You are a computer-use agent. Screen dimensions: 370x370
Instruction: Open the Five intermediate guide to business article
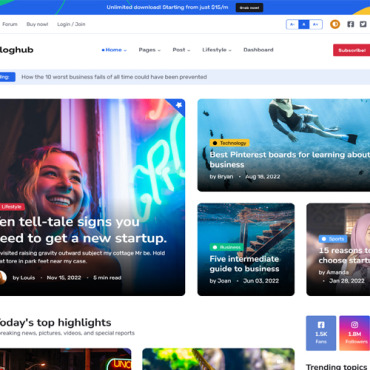(244, 264)
